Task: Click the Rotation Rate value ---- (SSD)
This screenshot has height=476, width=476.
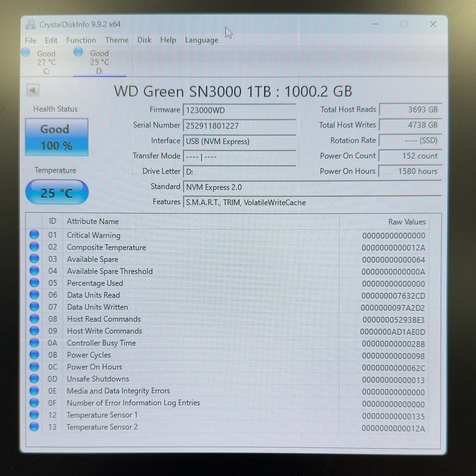Action: pos(410,141)
